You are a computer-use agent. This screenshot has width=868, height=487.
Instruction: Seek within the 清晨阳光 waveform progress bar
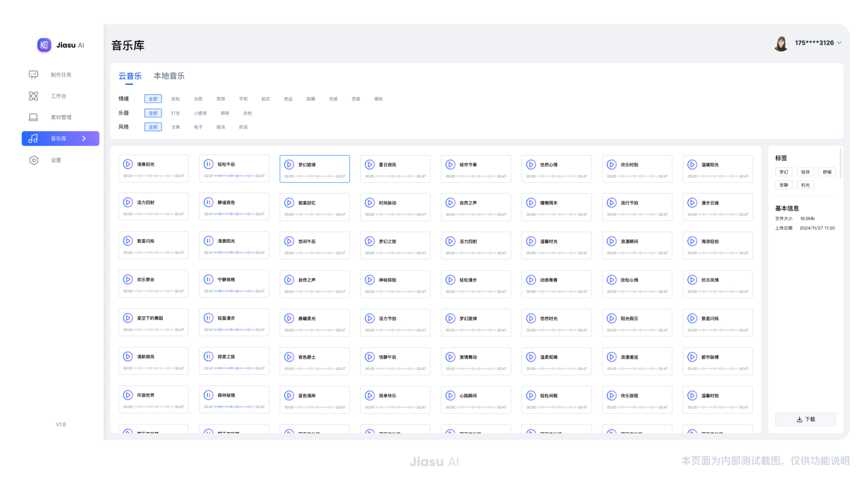[x=234, y=252]
